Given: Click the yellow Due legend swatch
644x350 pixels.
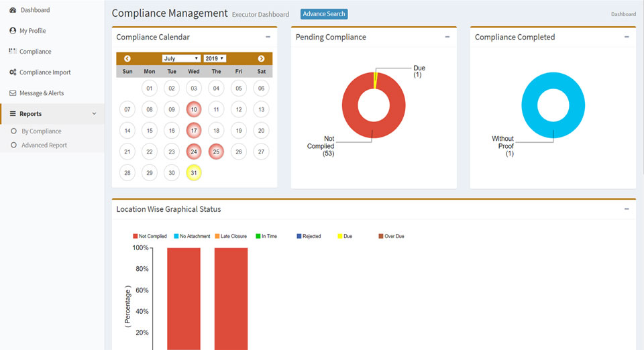Looking at the screenshot, I should pyautogui.click(x=339, y=236).
